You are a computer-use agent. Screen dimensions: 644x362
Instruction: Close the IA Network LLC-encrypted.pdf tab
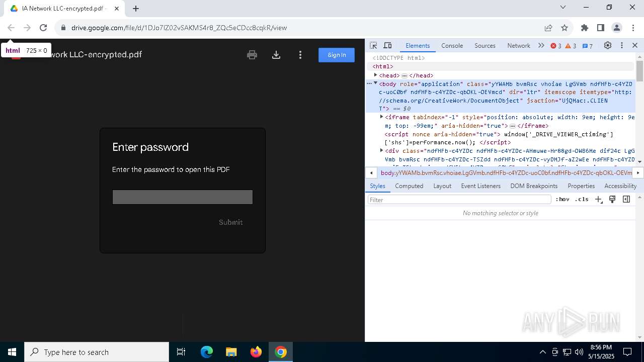117,9
